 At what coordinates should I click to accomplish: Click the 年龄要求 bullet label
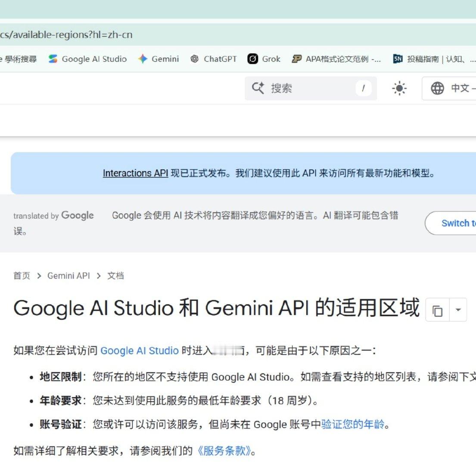[61, 400]
